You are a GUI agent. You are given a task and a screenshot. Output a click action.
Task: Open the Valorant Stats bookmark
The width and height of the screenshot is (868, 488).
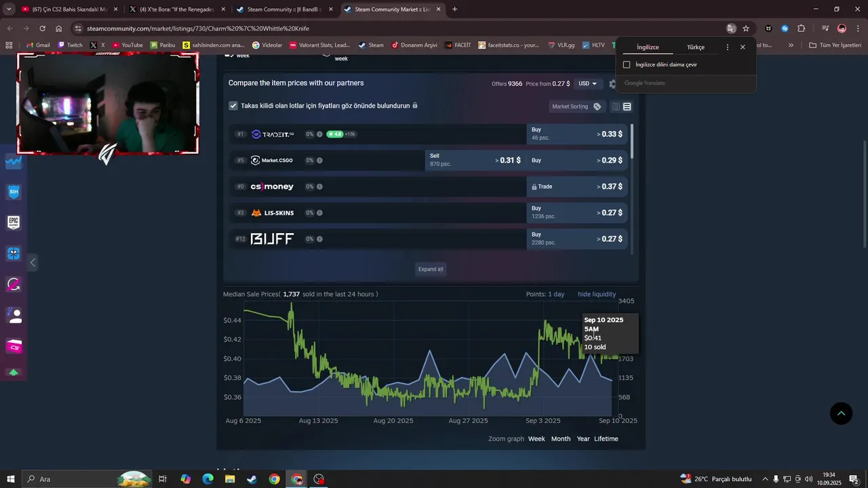(x=319, y=45)
